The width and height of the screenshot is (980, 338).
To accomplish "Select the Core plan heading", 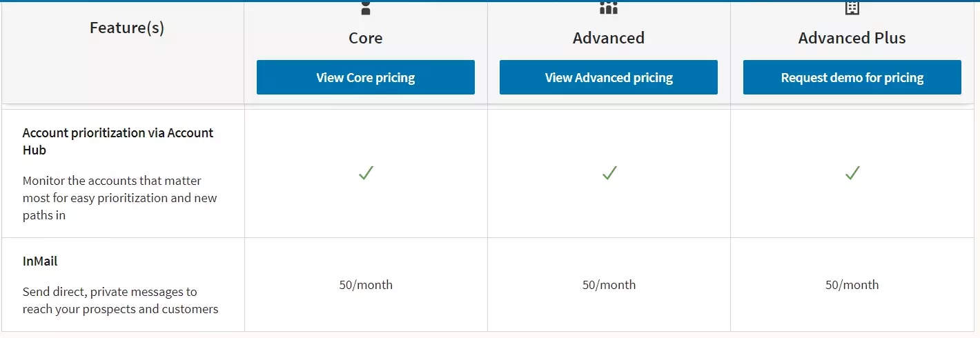I will click(x=366, y=38).
